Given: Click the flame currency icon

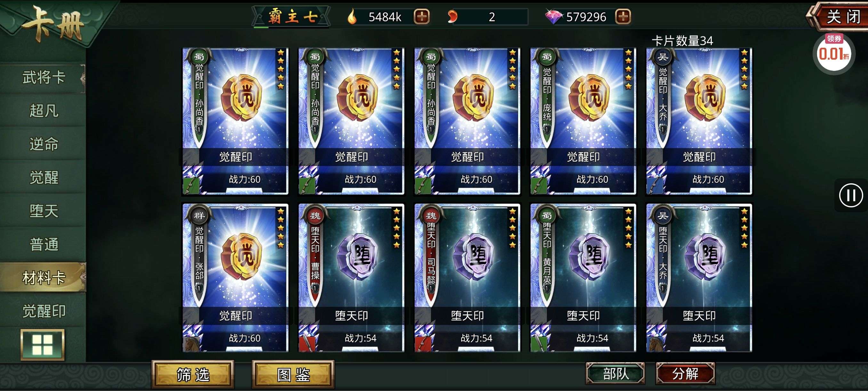Looking at the screenshot, I should click(352, 17).
